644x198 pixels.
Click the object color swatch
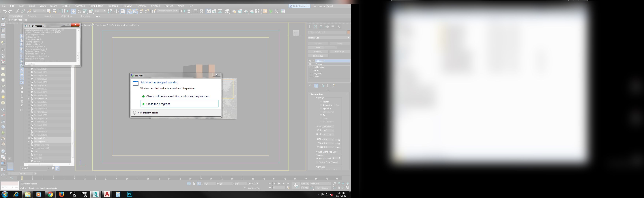[x=349, y=32]
